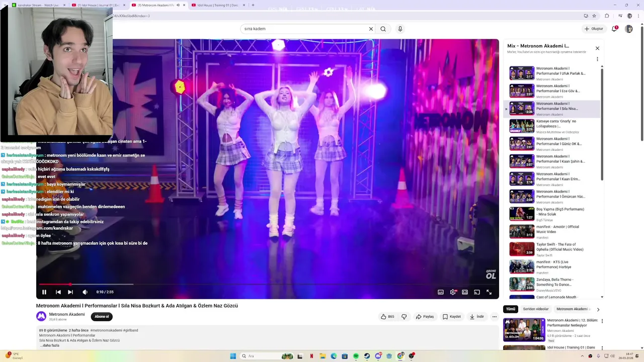Viewport: 644px width, 362px height.
Task: Skip to next video in player
Action: click(x=70, y=292)
